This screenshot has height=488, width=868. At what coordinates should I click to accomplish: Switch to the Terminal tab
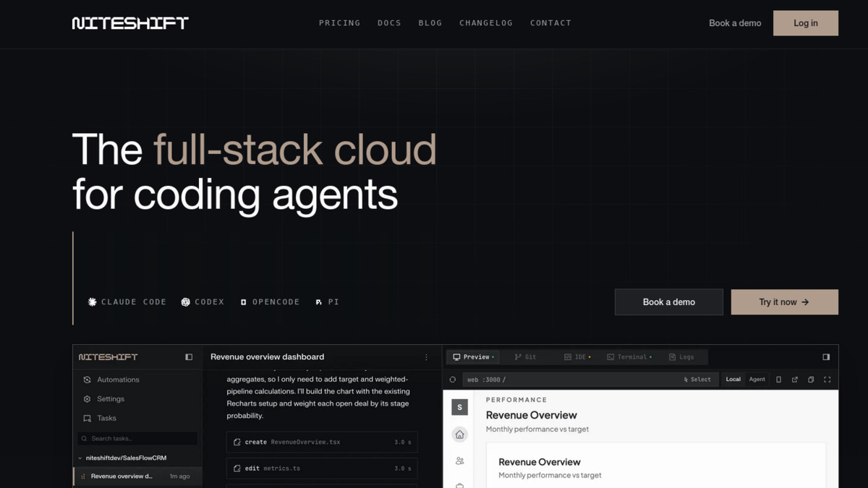coord(629,357)
